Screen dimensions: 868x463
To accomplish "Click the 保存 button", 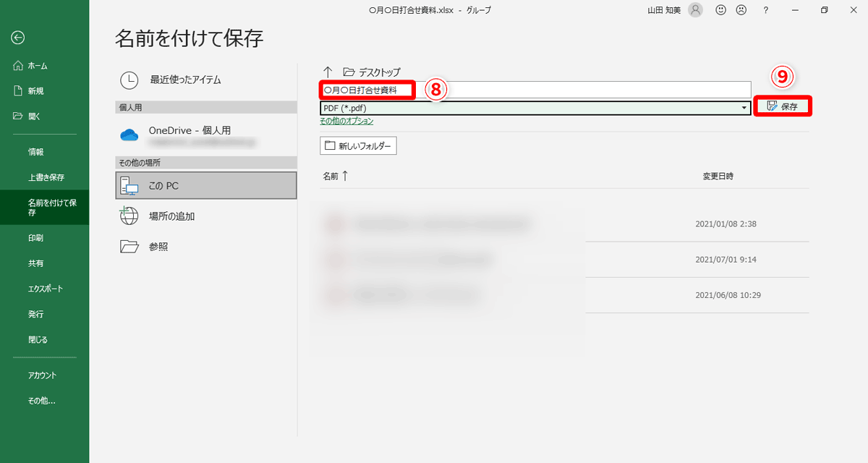I will coord(782,106).
